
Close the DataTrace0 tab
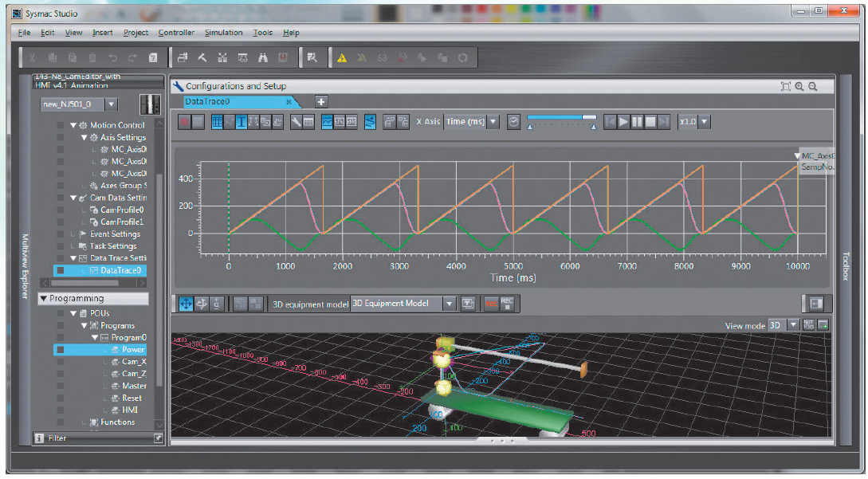tap(289, 102)
